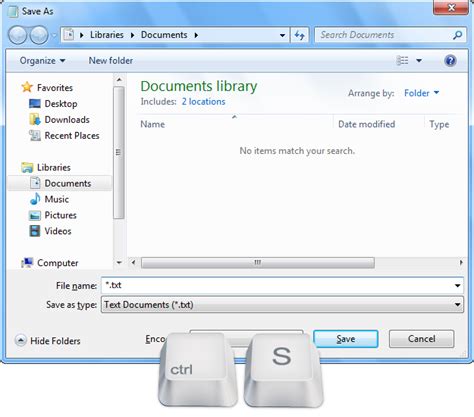
Task: Click the library icon in the address bar
Action: [x=69, y=35]
